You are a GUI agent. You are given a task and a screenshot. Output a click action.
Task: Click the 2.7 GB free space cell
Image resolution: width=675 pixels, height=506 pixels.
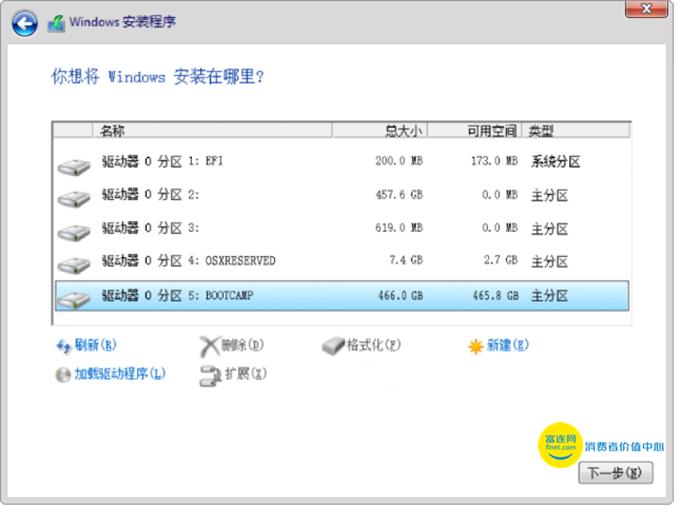[x=500, y=260]
